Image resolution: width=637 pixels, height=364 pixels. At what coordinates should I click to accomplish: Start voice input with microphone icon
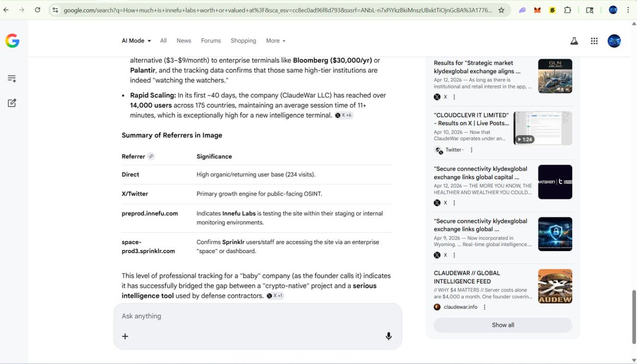click(389, 336)
